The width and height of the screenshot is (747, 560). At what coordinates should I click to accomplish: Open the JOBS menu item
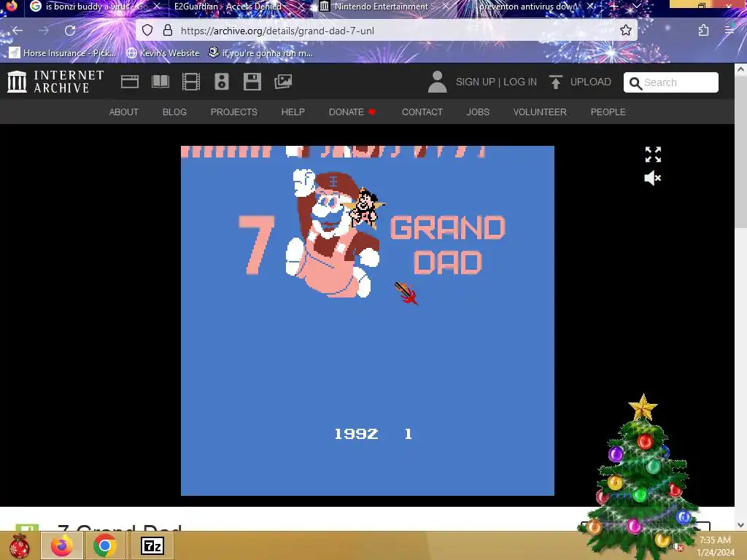[x=478, y=112]
